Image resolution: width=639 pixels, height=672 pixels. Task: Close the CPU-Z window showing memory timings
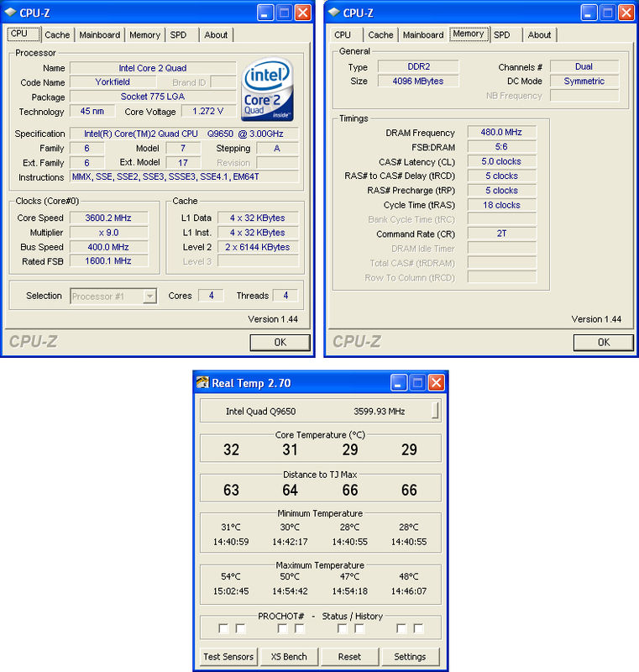pos(626,13)
